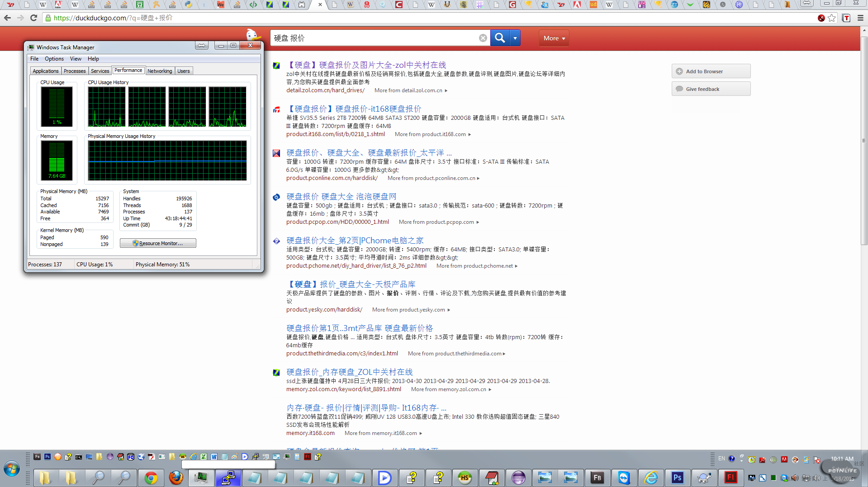Open the dropdown arrow next to search button

click(x=515, y=38)
